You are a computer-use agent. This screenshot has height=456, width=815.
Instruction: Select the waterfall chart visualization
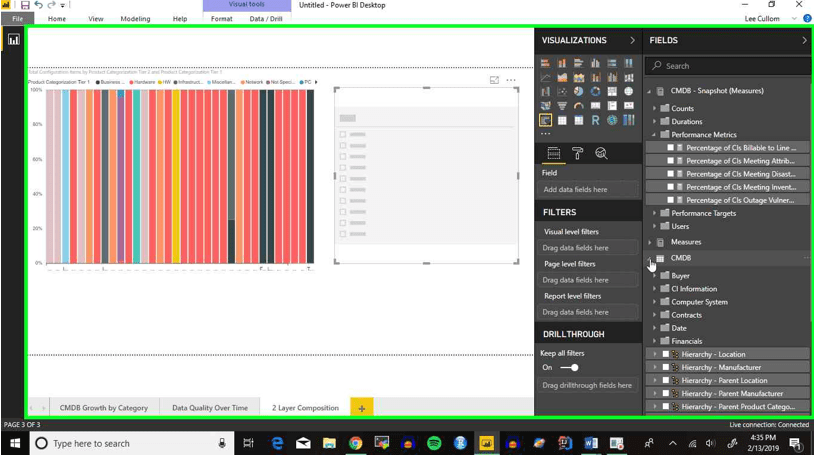[545, 92]
